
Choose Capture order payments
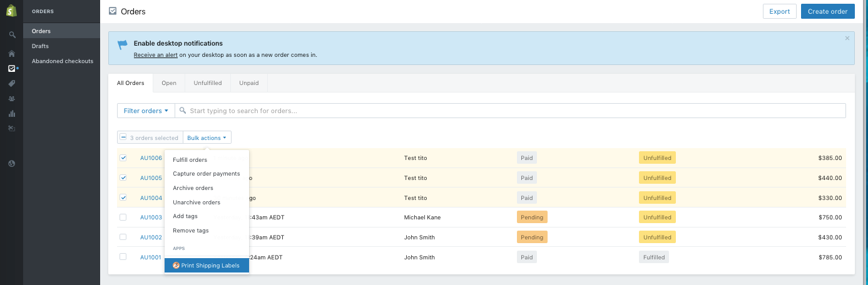[x=207, y=174]
